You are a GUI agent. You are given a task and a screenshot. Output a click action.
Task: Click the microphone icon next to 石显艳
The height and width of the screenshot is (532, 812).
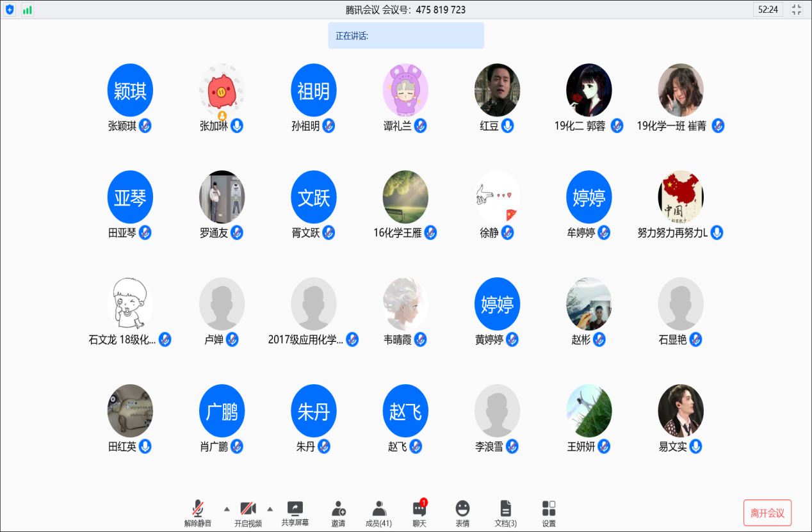tap(695, 339)
